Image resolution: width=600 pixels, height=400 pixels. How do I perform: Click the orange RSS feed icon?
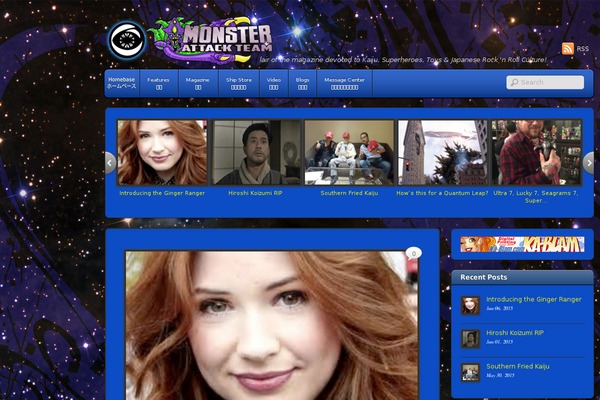point(568,49)
